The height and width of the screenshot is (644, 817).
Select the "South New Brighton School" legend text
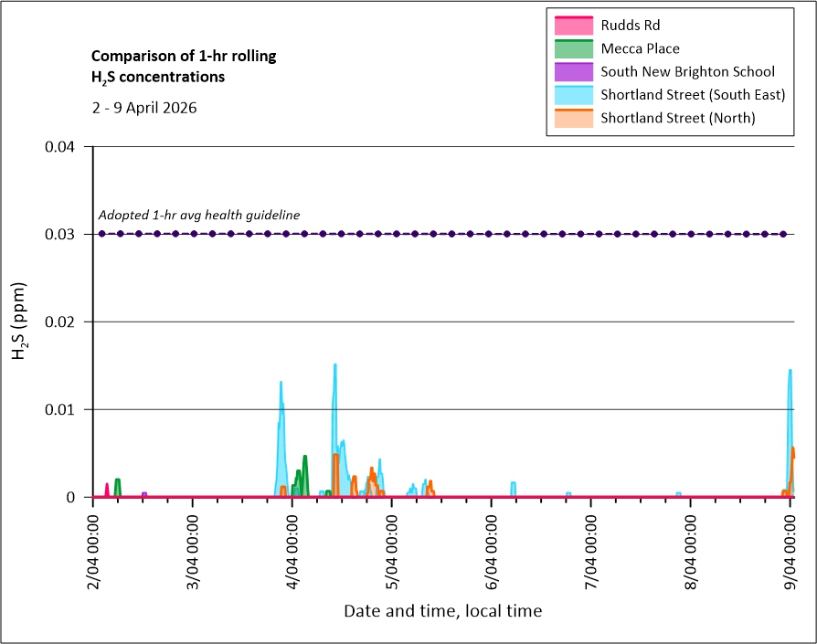687,71
